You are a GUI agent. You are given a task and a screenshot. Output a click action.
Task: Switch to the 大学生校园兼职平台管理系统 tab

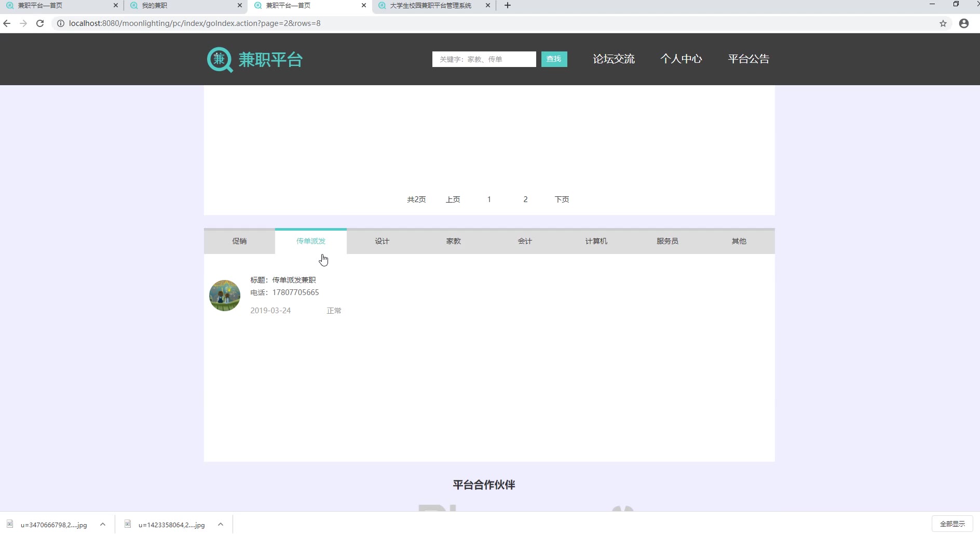434,5
